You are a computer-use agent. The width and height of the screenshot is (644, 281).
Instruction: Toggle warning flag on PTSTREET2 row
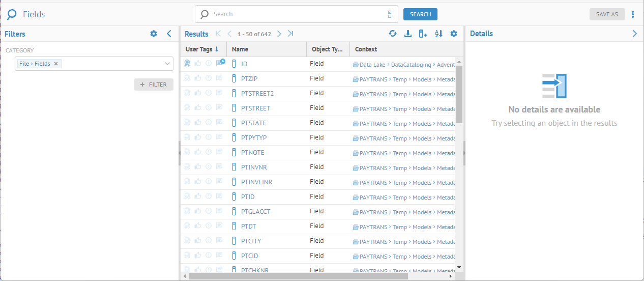coord(209,93)
